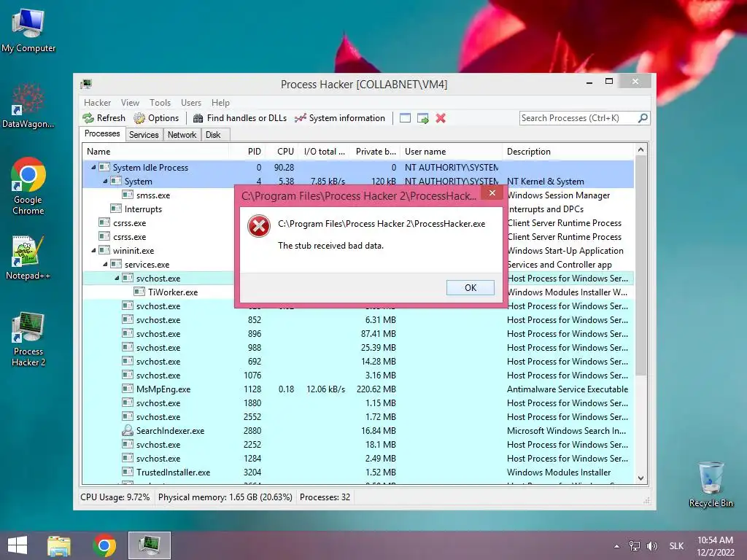Screen dimensions: 747x560
Task: Click the find window toolbar icon
Action: (405, 118)
